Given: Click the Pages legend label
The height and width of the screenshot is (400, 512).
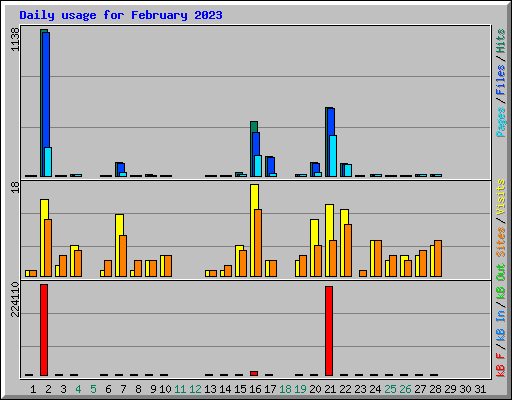Looking at the screenshot, I should click(501, 122).
